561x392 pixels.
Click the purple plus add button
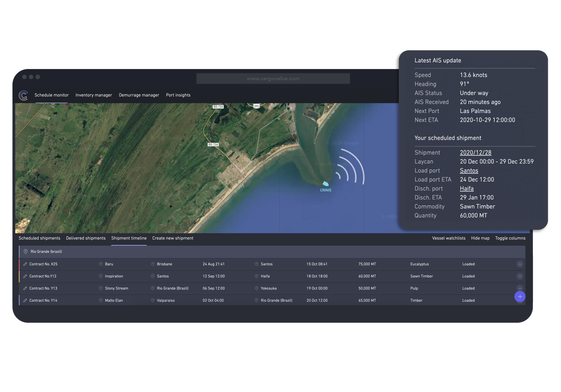pyautogui.click(x=520, y=297)
